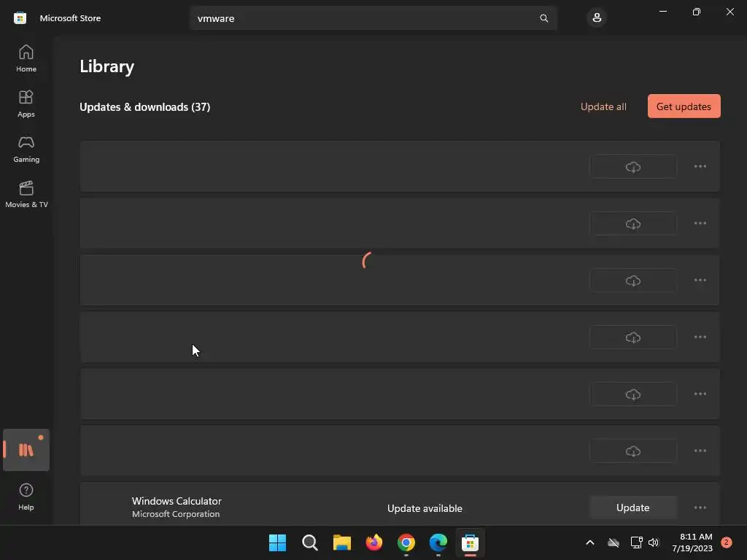Viewport: 747px width, 560px height.
Task: Open taskbar Search
Action: click(x=309, y=542)
